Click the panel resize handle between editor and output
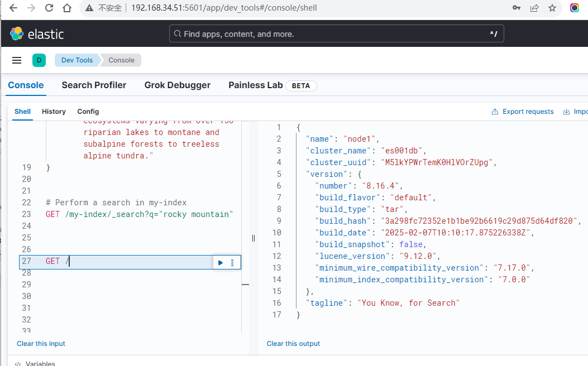The height and width of the screenshot is (366, 588). click(253, 238)
